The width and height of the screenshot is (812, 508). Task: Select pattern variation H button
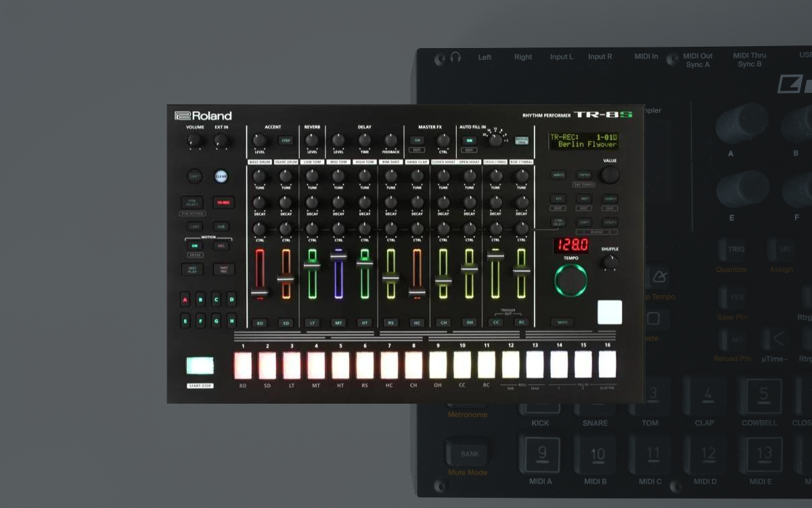click(x=231, y=321)
